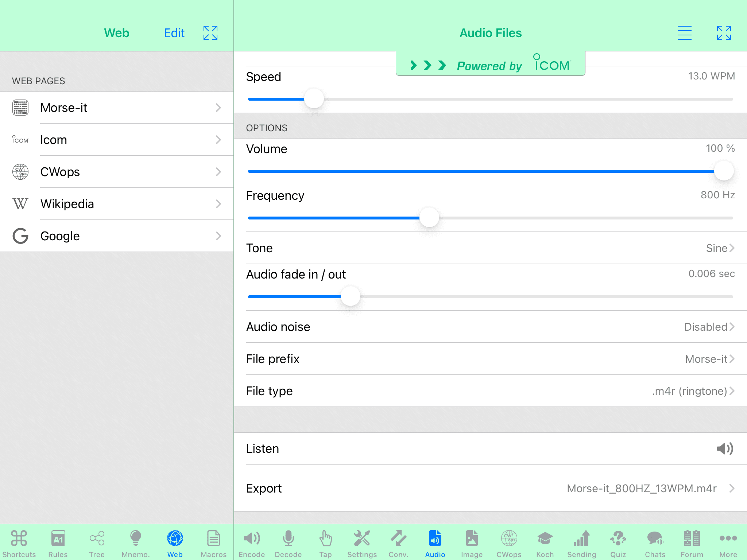Click the 0.006 sec fade value
The height and width of the screenshot is (560, 747).
coord(711,274)
